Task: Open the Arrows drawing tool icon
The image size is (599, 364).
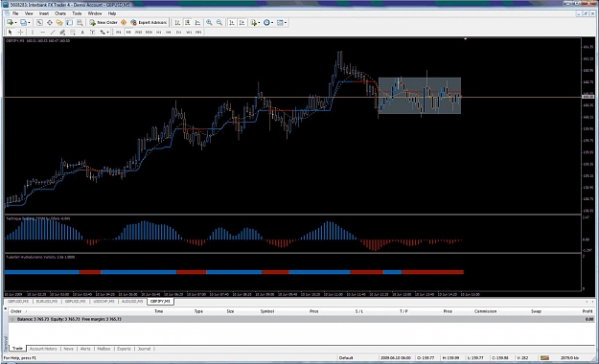Action: pos(103,32)
